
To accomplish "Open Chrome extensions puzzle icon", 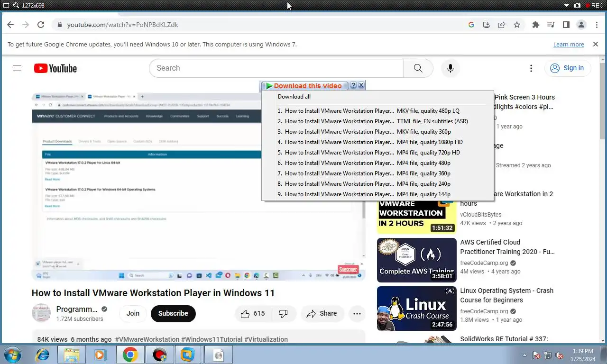I will click(x=536, y=25).
